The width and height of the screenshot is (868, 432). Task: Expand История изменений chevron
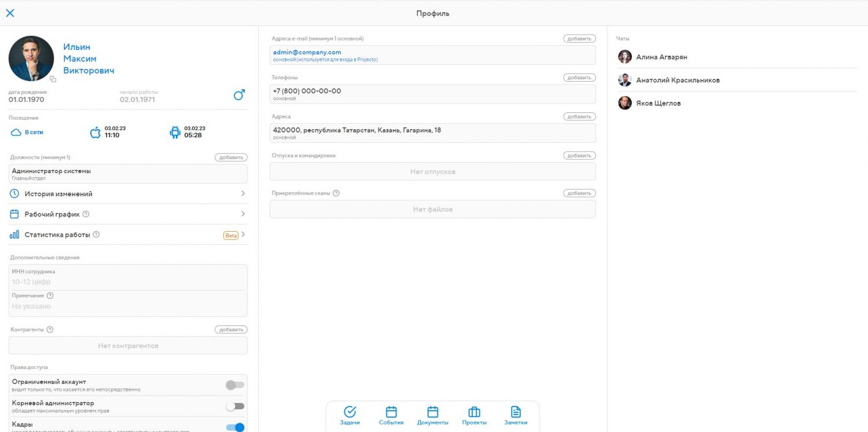point(243,194)
